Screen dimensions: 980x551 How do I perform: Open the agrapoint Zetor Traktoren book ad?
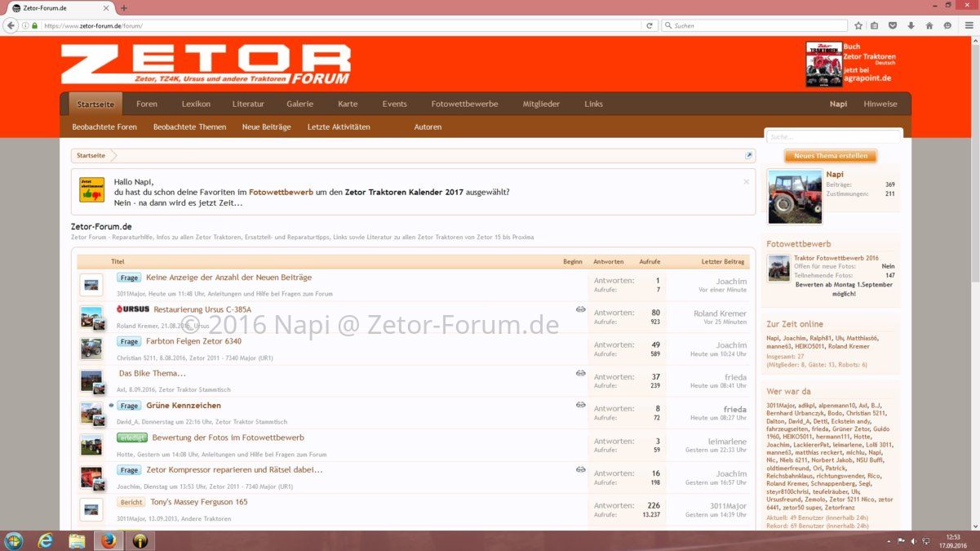849,64
